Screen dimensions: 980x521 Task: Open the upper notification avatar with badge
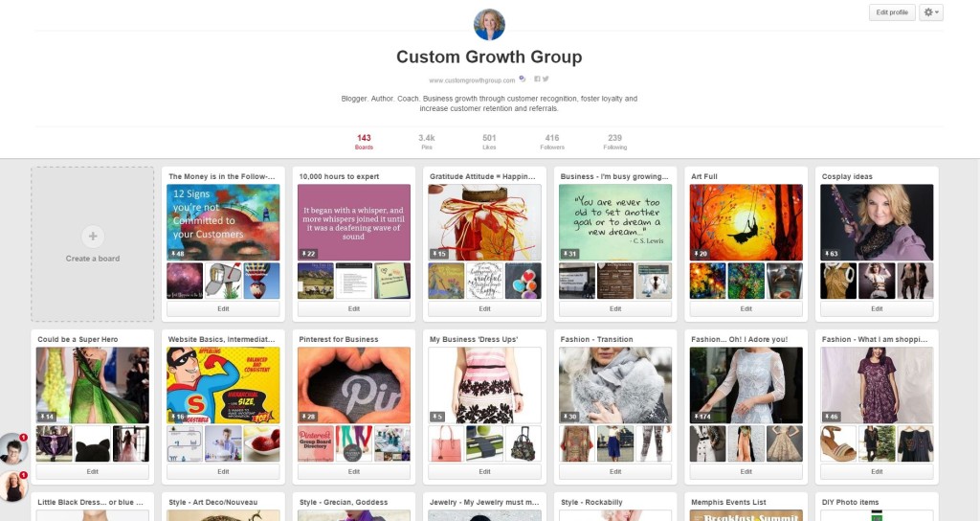pyautogui.click(x=12, y=448)
